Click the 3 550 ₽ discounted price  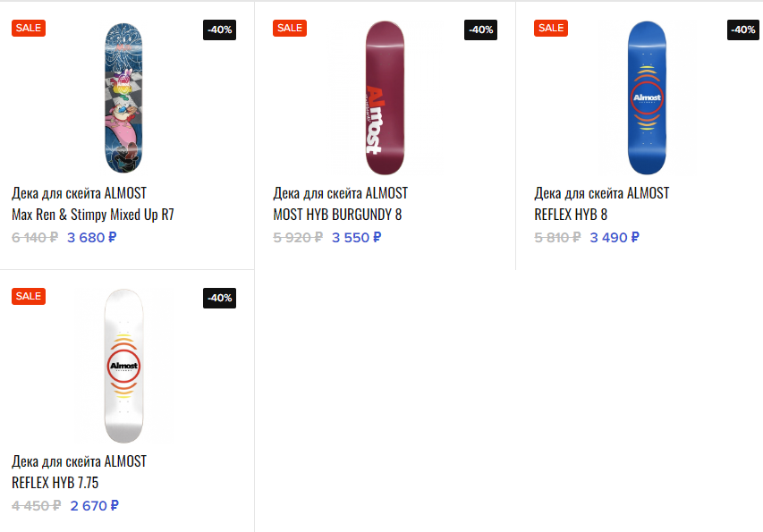coord(356,238)
